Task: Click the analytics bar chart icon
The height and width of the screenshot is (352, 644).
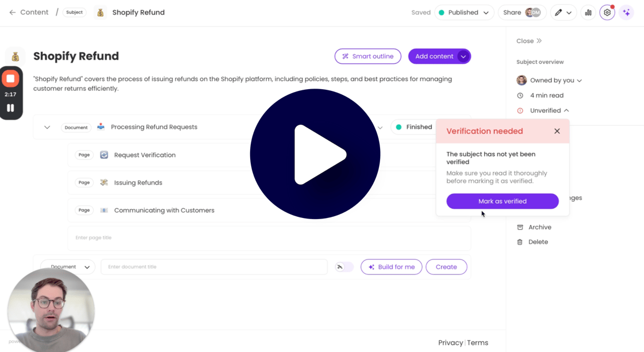Action: pos(588,13)
